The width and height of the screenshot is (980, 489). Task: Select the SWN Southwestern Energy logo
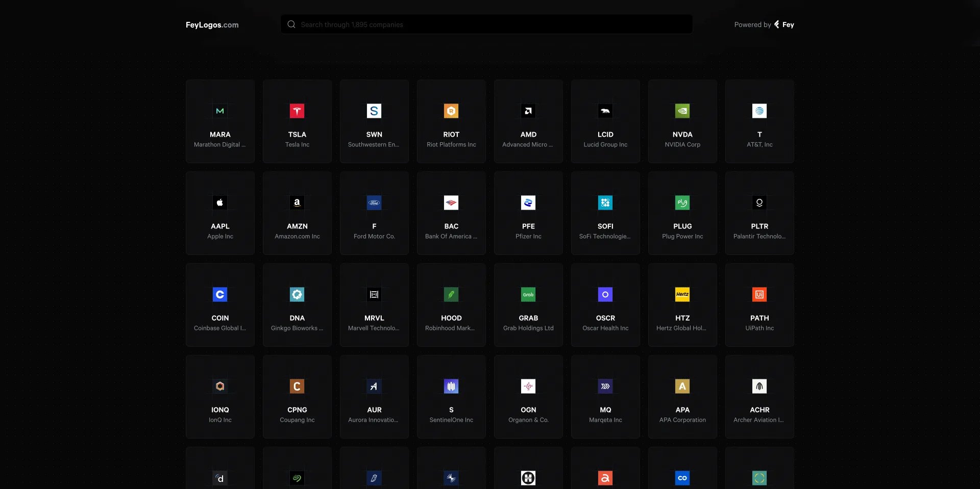coord(374,111)
